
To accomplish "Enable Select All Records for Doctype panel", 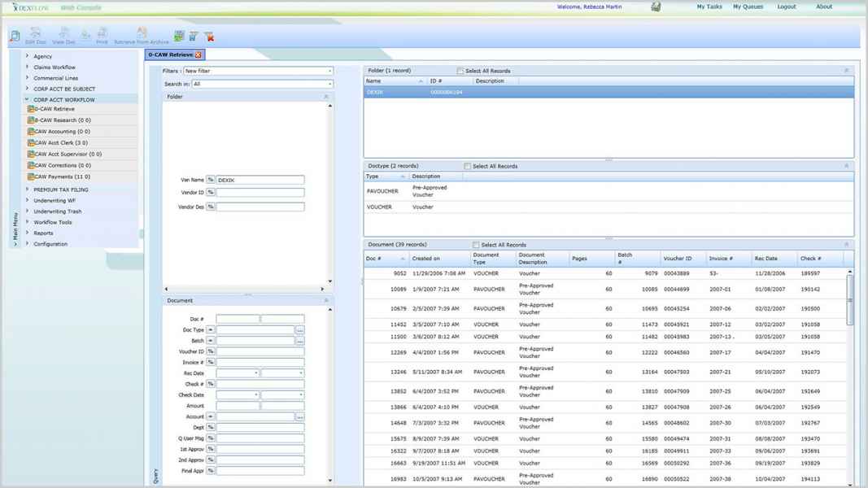I will (467, 166).
